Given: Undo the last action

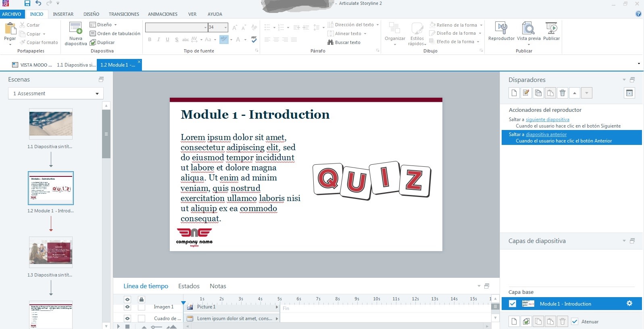Looking at the screenshot, I should (38, 3).
